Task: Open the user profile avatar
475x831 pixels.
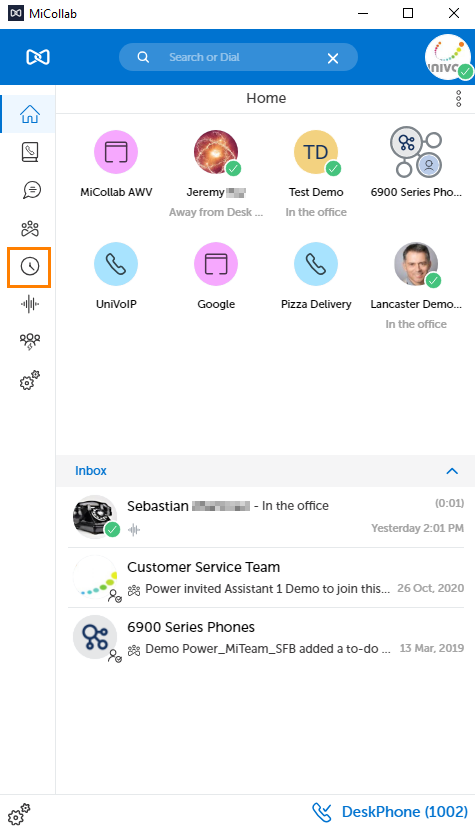Action: pos(448,57)
